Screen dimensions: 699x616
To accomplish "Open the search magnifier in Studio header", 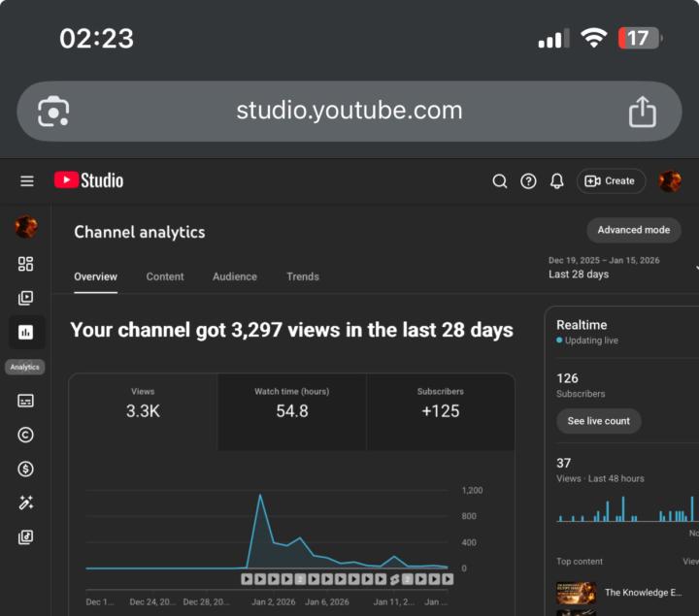I will (x=500, y=181).
